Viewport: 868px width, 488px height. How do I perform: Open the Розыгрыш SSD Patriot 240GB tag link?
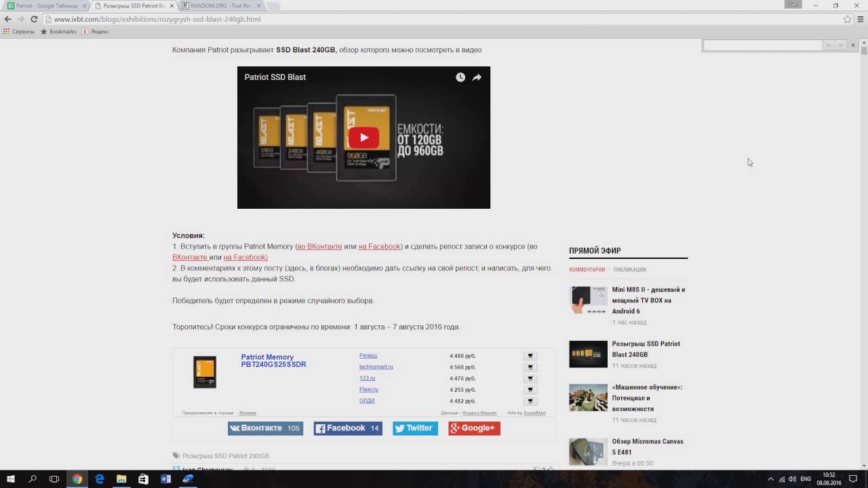click(226, 456)
